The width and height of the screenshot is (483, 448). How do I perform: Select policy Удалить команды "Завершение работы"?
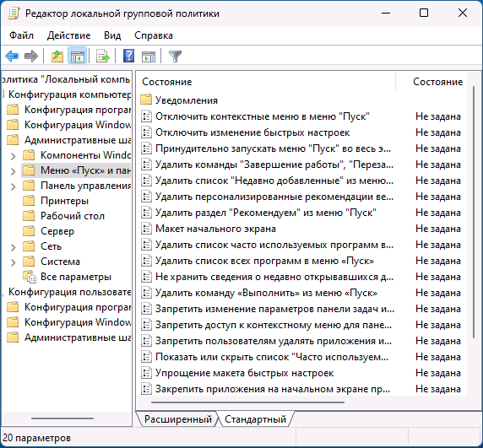click(x=274, y=165)
